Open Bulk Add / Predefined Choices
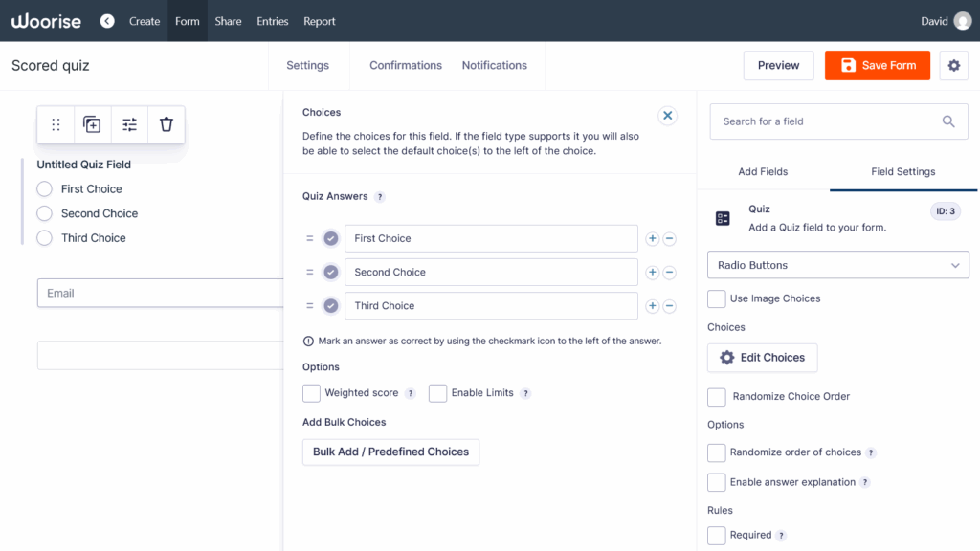The height and width of the screenshot is (551, 980). click(390, 452)
